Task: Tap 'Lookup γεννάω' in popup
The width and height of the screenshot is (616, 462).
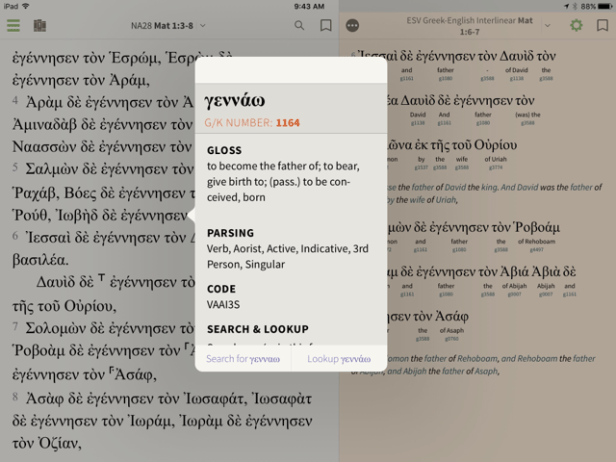Action: pos(338,358)
